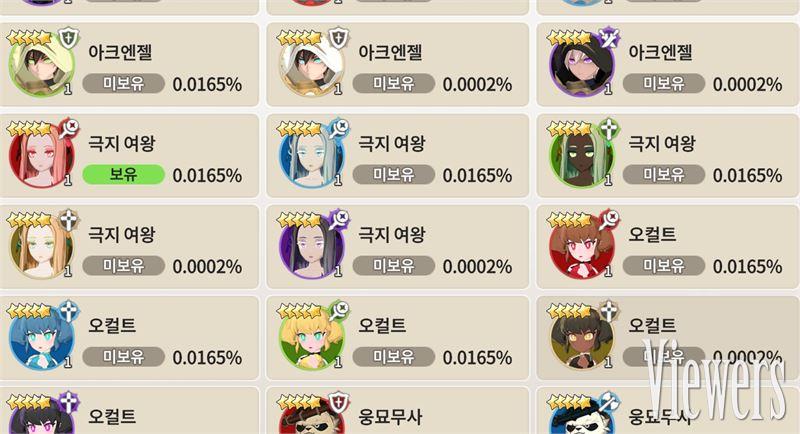Select blue-haired 극지 여왕 character portrait
This screenshot has height=434, width=800.
[x=312, y=157]
